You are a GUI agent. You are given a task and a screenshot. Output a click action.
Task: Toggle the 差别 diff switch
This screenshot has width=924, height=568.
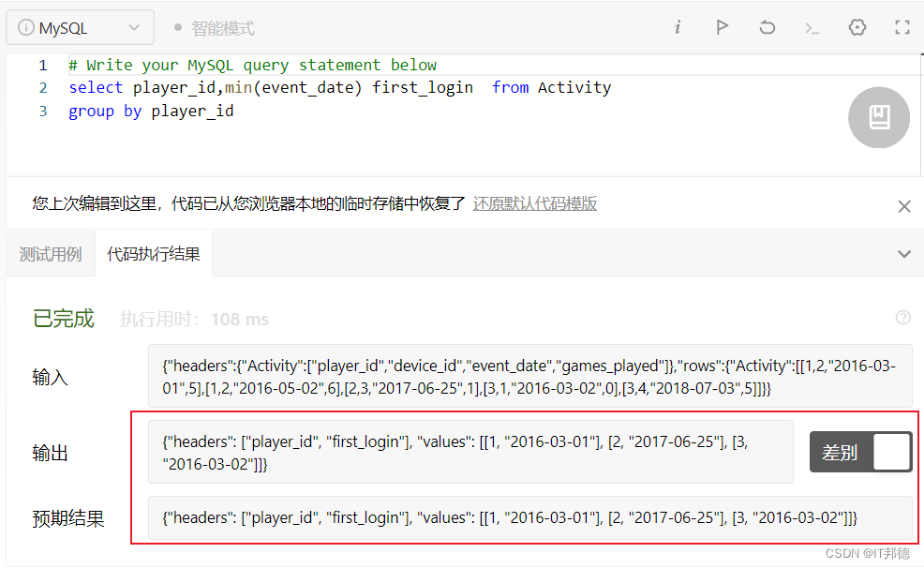pos(861,452)
